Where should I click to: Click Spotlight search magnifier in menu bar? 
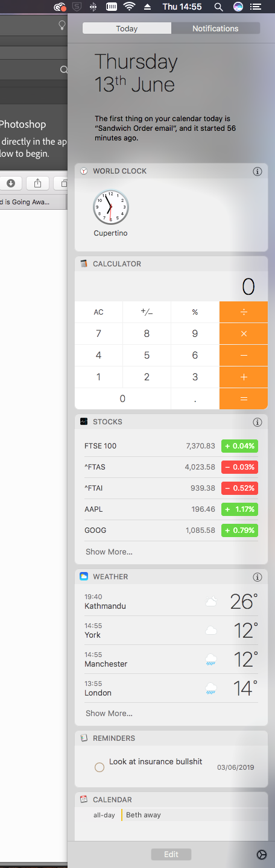click(x=218, y=7)
